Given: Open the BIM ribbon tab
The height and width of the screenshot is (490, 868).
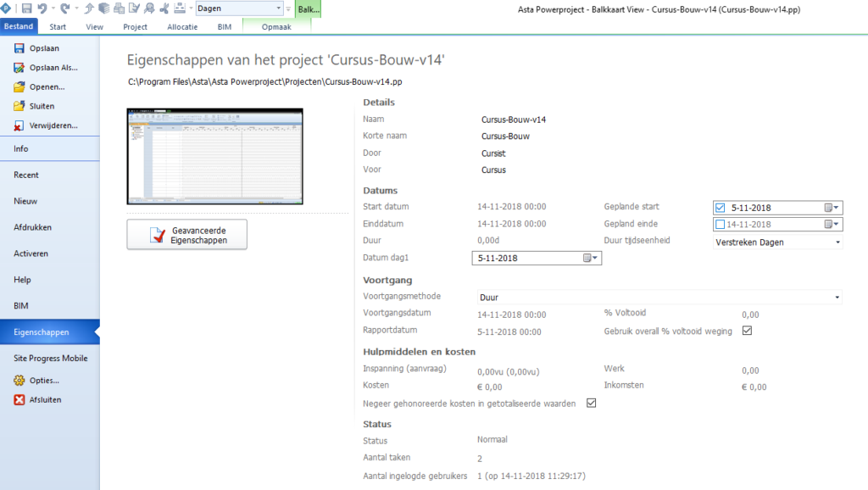Looking at the screenshot, I should click(x=224, y=26).
